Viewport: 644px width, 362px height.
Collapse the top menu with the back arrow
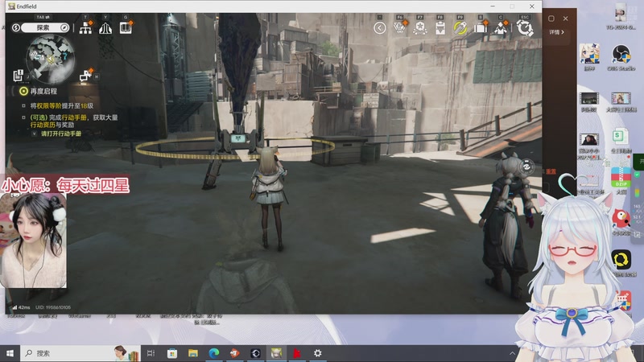[380, 28]
